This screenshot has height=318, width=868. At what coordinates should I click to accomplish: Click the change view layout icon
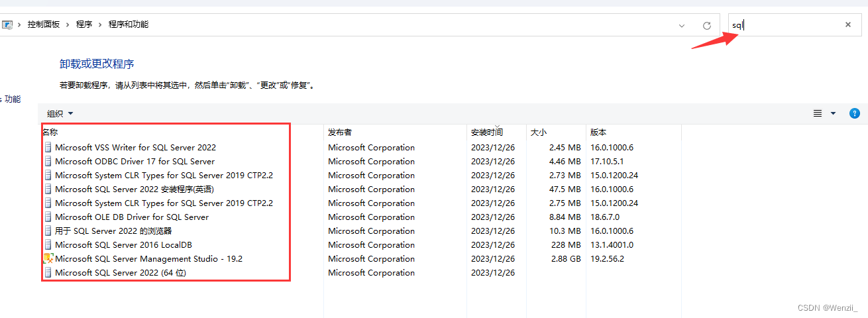coord(818,113)
